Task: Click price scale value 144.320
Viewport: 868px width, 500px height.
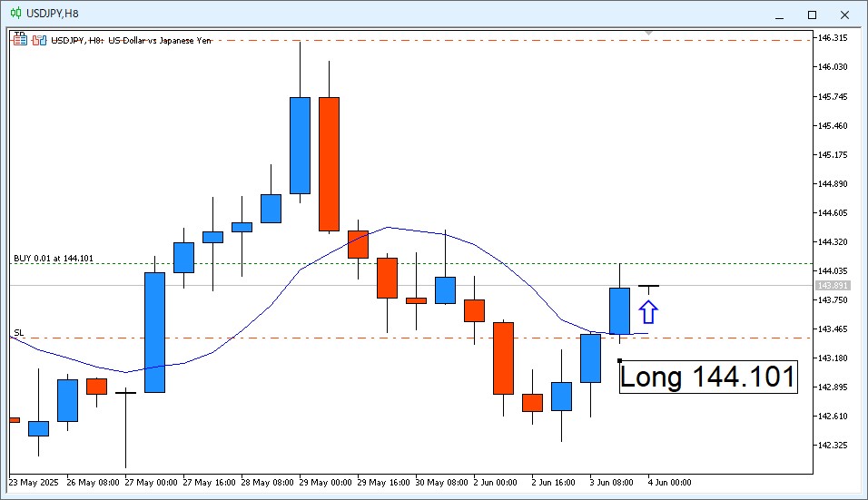Action: [x=833, y=241]
